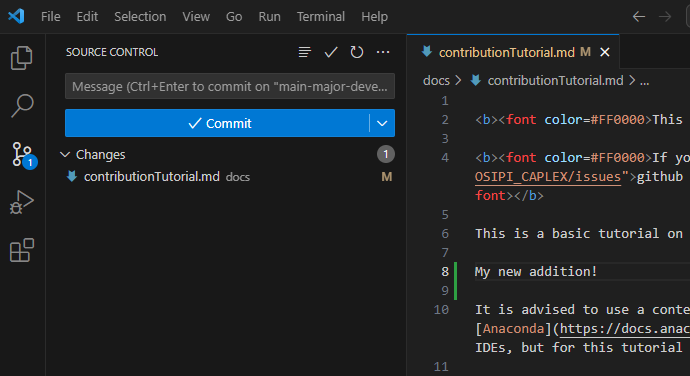Screen dimensions: 690x376
Task: Click the word Anaconda in line 10
Action: [x=514, y=328]
